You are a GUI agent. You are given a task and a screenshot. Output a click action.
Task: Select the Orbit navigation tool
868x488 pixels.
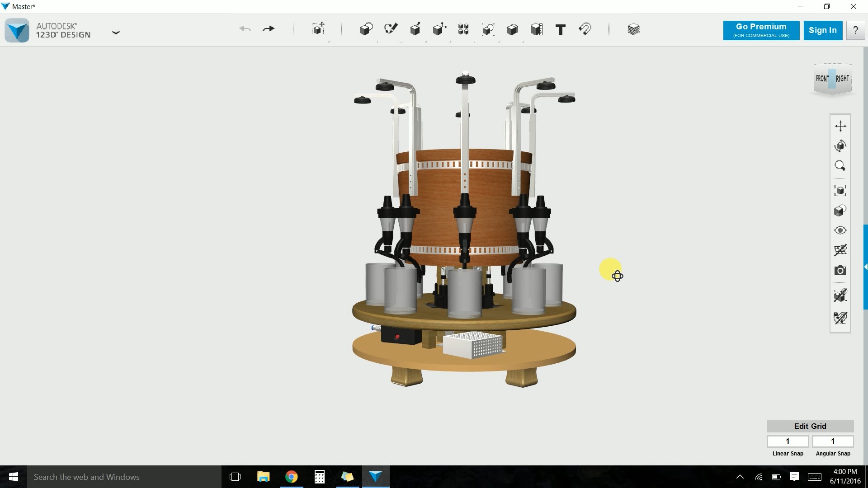tap(840, 145)
